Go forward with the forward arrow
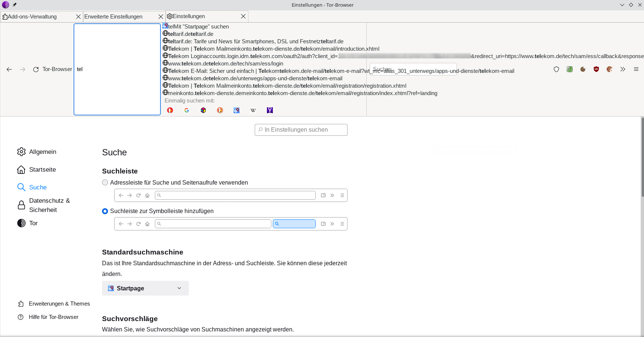This screenshot has height=337, width=644. tap(23, 69)
